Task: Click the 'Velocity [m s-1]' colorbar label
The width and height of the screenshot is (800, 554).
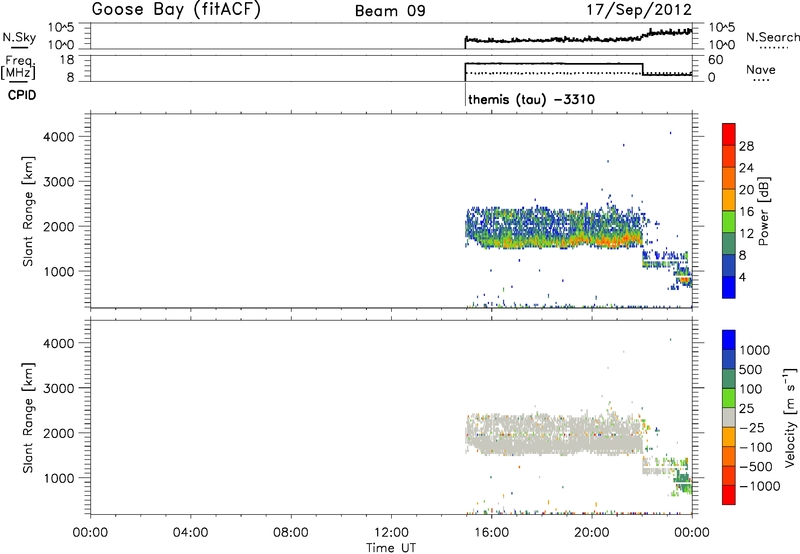Action: click(790, 417)
